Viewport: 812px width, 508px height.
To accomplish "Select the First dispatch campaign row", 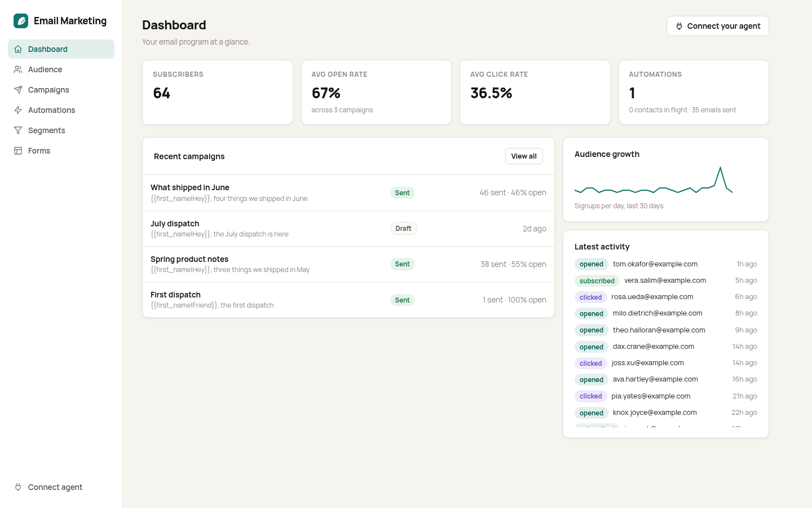I will 348,300.
